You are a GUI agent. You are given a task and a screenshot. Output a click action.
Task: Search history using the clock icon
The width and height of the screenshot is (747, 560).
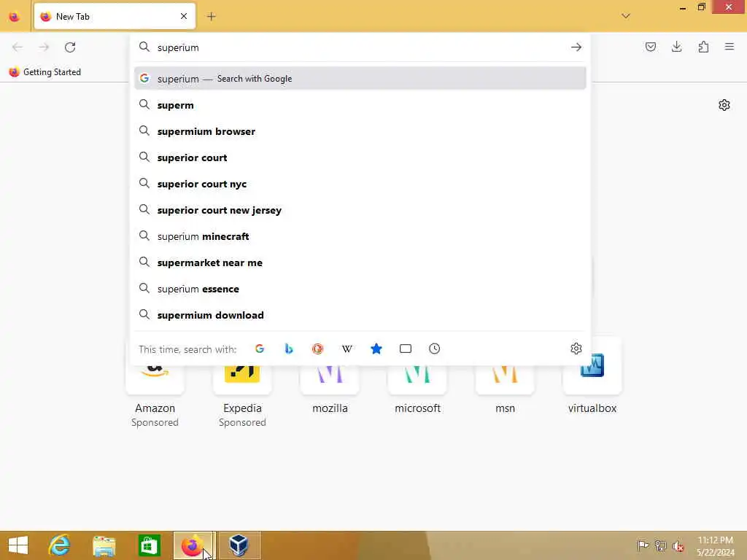[435, 349]
